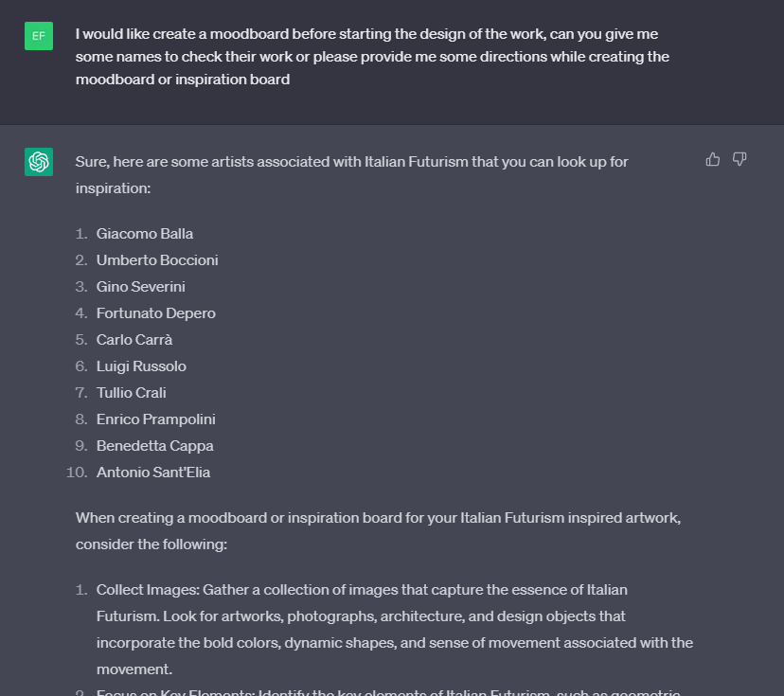
Task: Select the Fortunato Depero list item
Action: click(156, 313)
